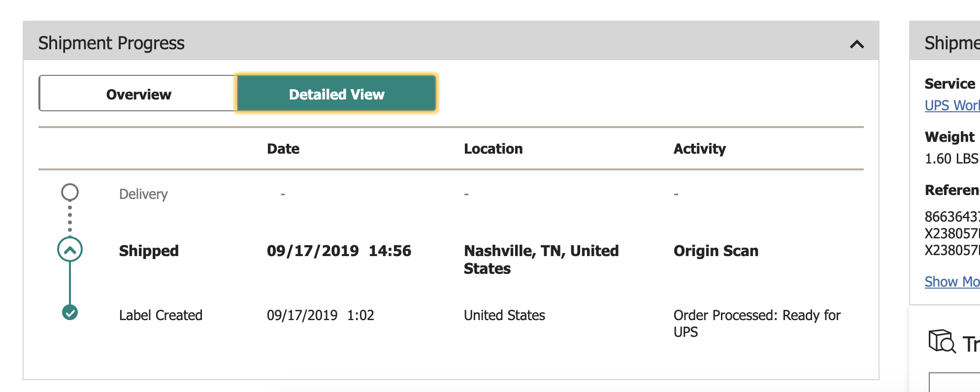Click the Location column header
The width and height of the screenshot is (980, 392).
tap(493, 149)
